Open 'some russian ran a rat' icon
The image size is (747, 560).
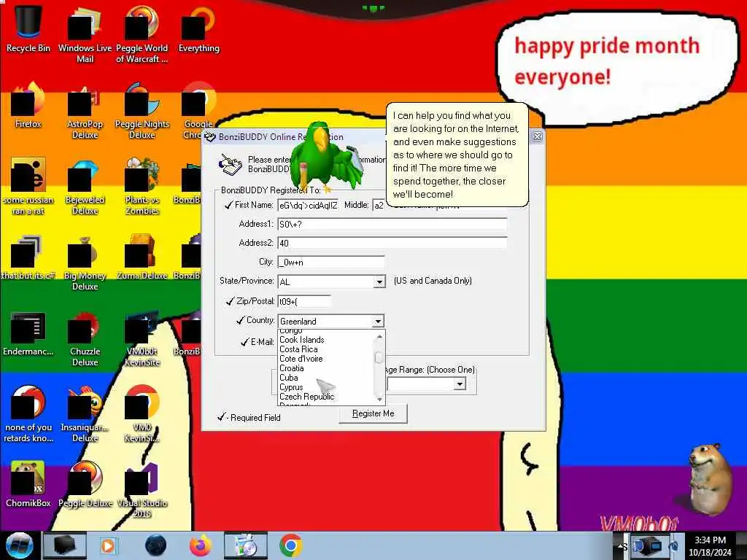[28, 186]
